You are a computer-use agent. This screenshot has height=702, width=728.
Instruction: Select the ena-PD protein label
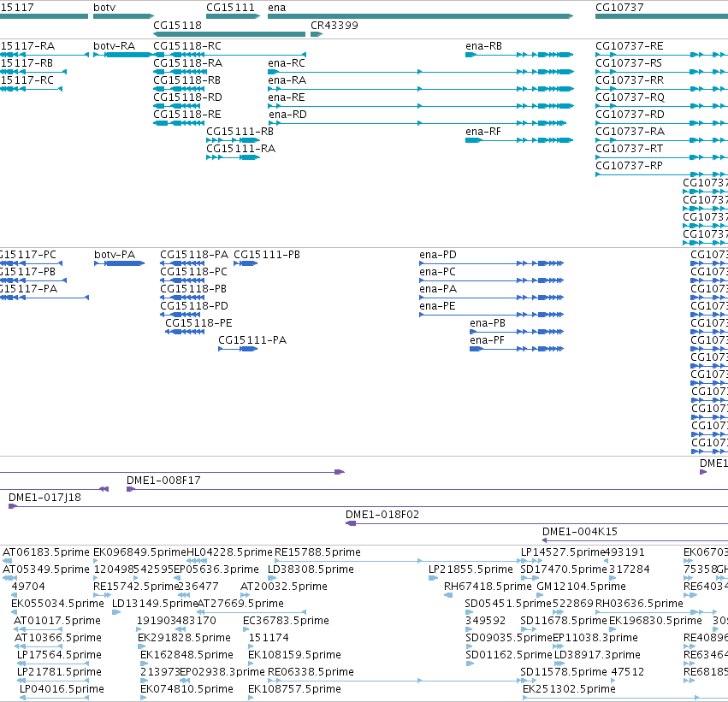click(437, 255)
